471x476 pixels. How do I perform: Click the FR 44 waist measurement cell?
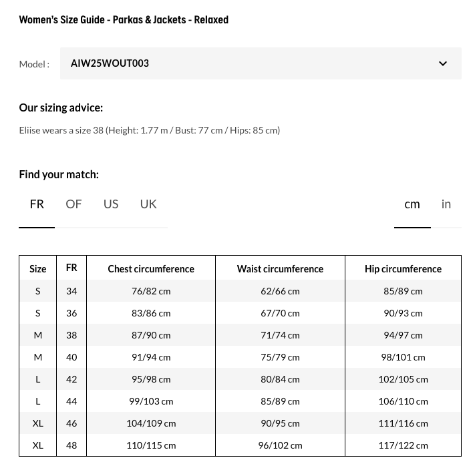click(280, 401)
